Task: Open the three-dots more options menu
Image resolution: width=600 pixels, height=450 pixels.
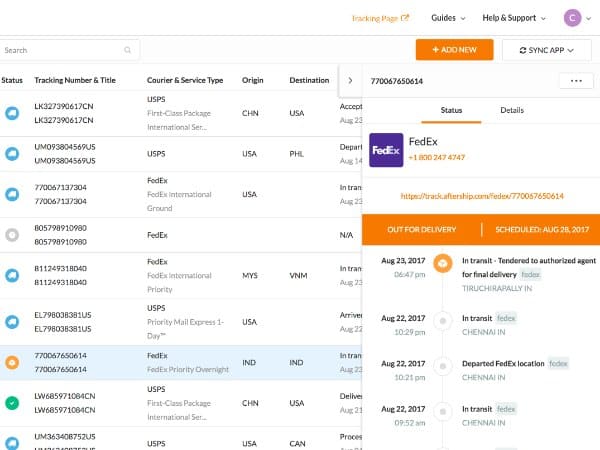Action: pyautogui.click(x=576, y=81)
